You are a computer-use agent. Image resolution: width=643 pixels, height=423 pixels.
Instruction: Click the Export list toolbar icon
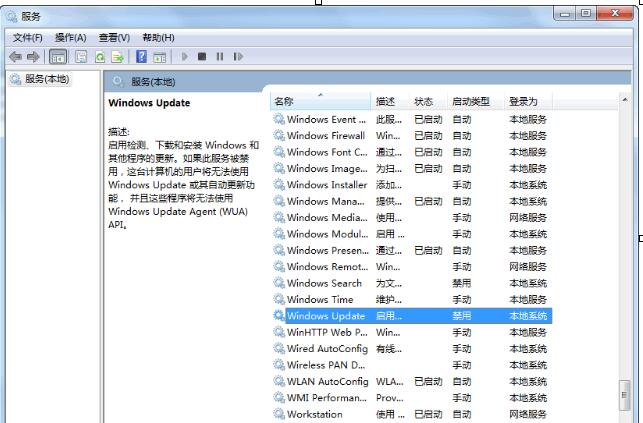[x=118, y=57]
